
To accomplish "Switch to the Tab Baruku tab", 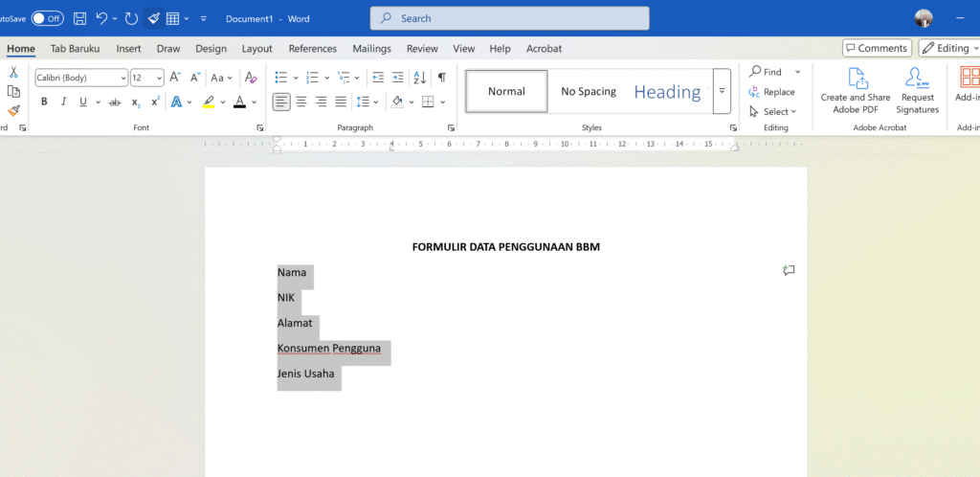I will tap(75, 48).
